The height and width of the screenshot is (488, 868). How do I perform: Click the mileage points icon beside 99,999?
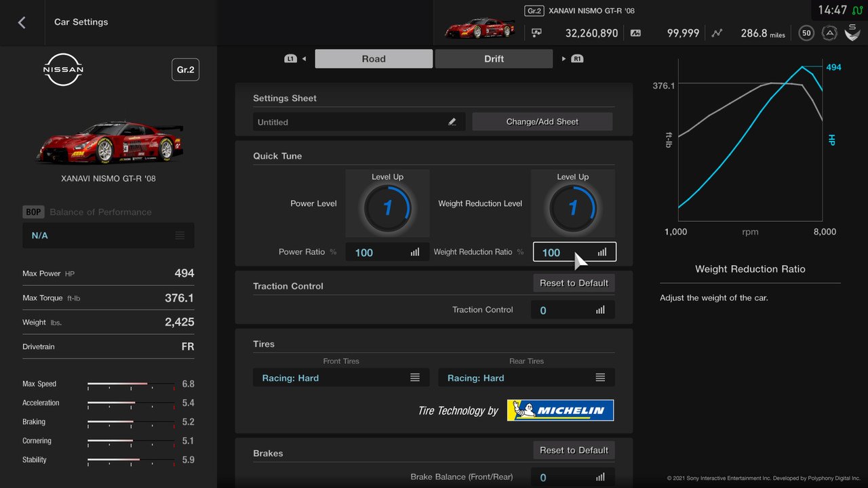[635, 33]
